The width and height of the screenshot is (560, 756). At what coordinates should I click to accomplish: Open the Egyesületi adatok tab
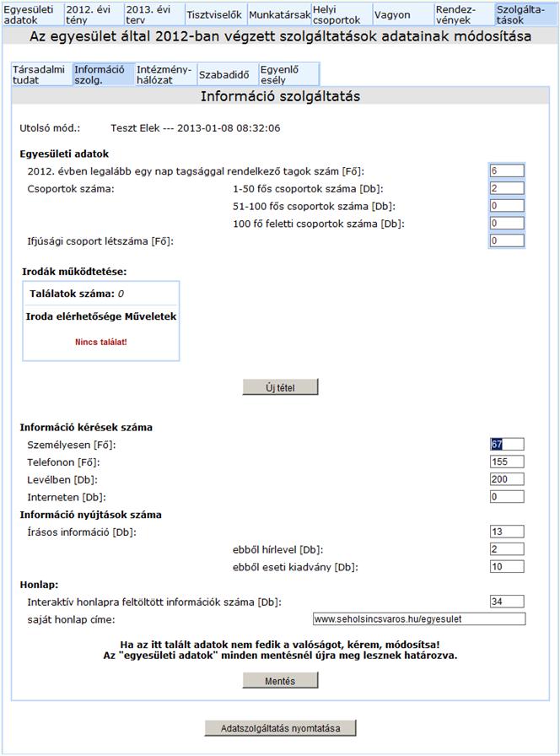(33, 14)
